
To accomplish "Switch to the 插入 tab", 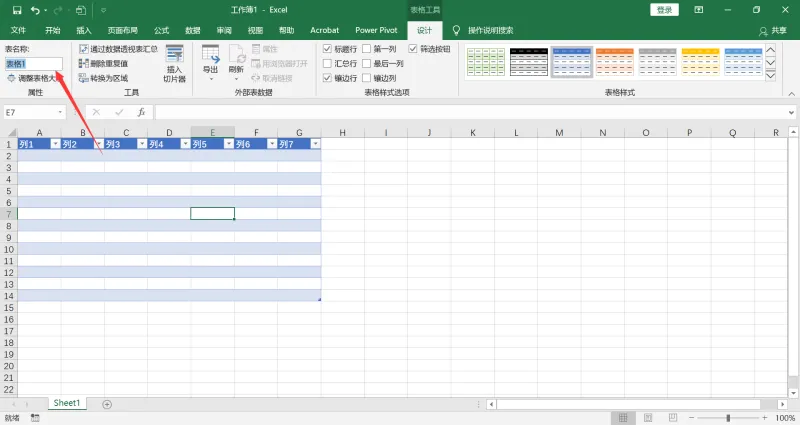I will [x=84, y=30].
